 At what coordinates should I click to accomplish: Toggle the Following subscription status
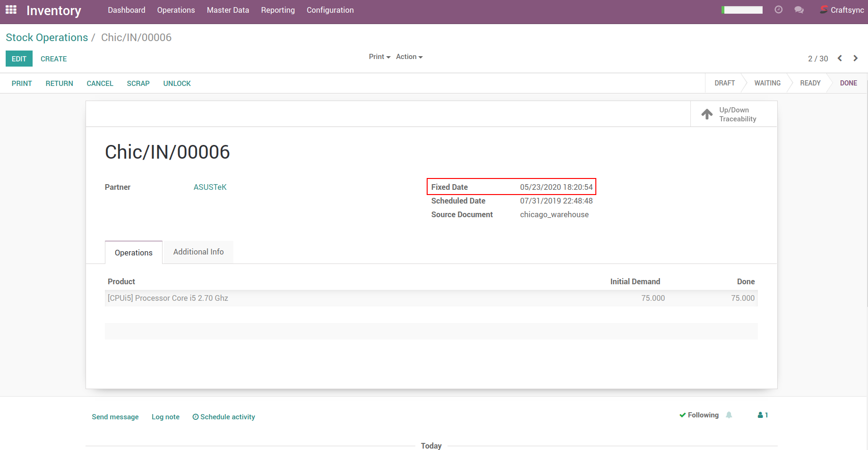699,415
